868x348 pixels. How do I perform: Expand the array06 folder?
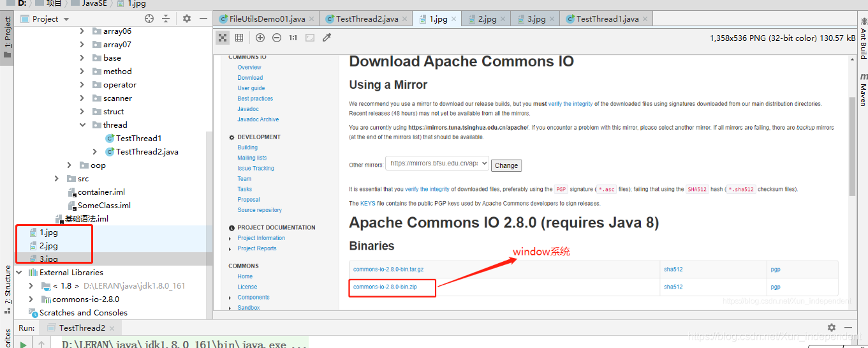[x=82, y=31]
